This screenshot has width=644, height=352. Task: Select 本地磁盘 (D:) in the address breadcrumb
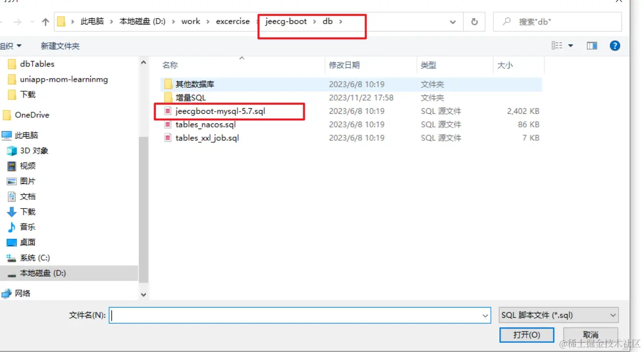[142, 21]
